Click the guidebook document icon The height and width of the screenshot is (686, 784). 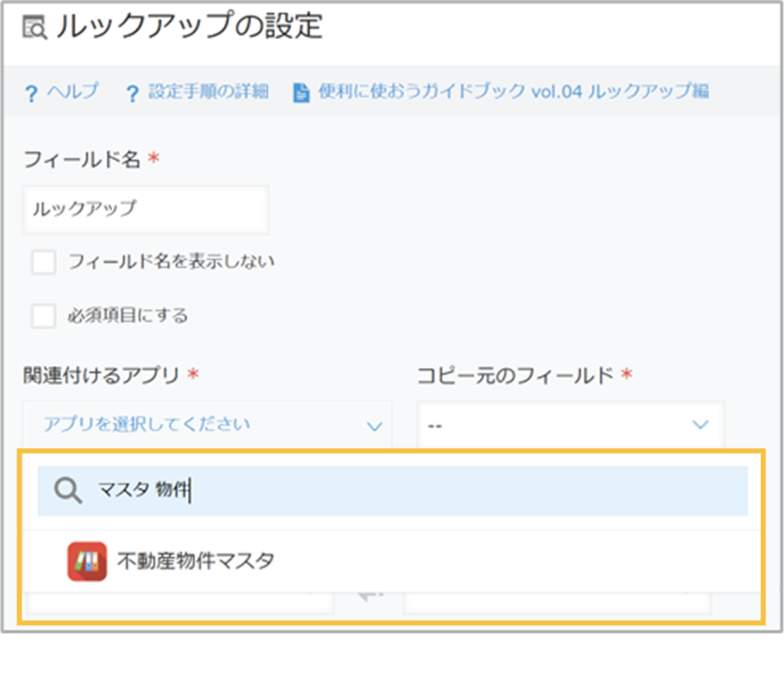point(301,93)
